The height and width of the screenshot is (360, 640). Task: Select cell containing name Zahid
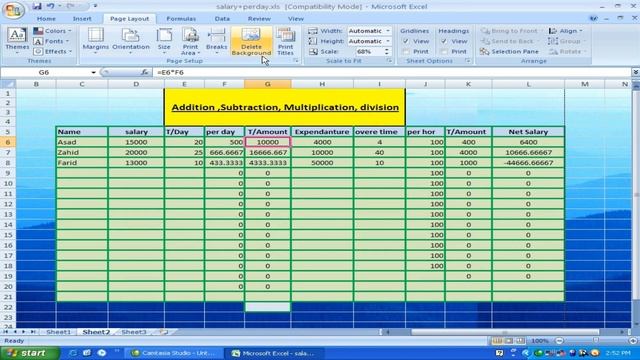(82, 152)
